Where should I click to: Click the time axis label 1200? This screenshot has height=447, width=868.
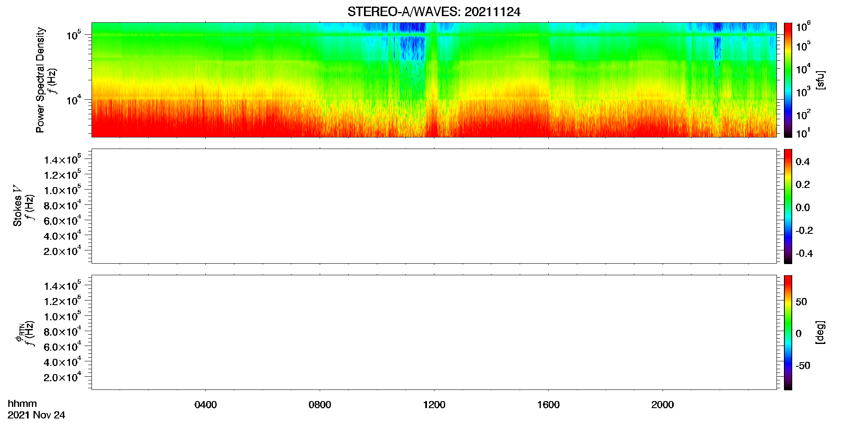pyautogui.click(x=434, y=405)
